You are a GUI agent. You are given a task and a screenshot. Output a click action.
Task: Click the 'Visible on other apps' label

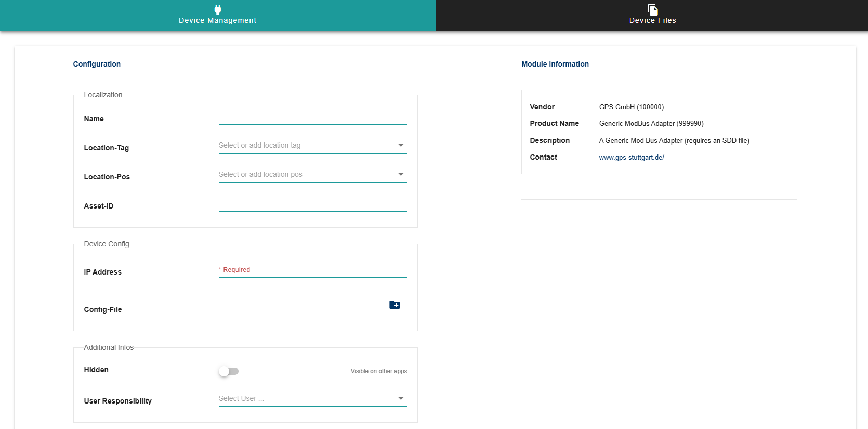(x=378, y=371)
